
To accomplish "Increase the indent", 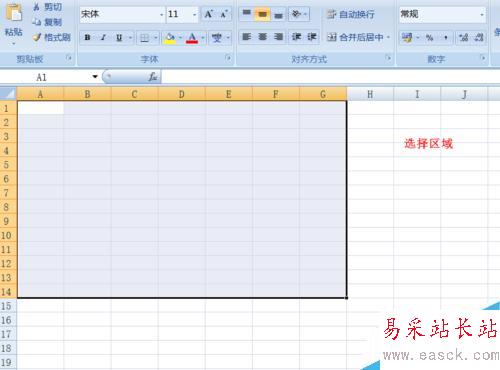I will pos(312,37).
